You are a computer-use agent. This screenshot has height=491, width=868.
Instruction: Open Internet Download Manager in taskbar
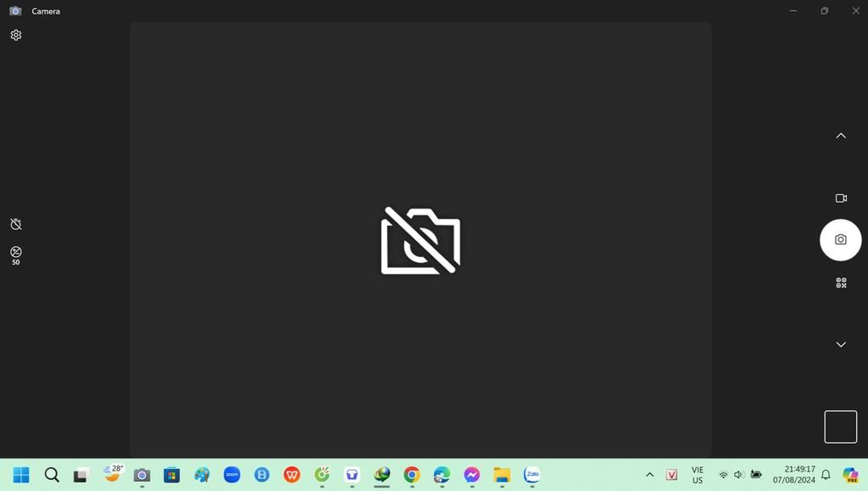(382, 475)
